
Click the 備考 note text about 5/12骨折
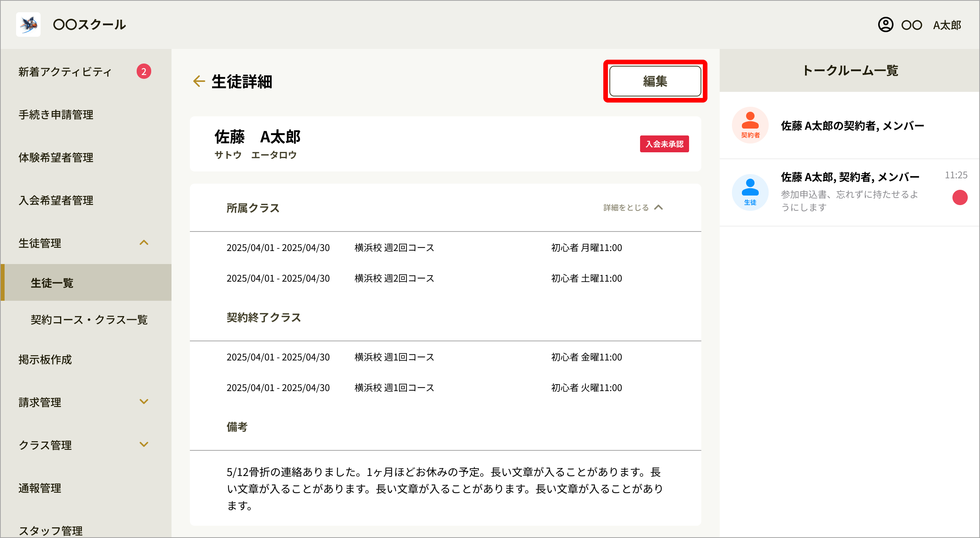point(444,489)
